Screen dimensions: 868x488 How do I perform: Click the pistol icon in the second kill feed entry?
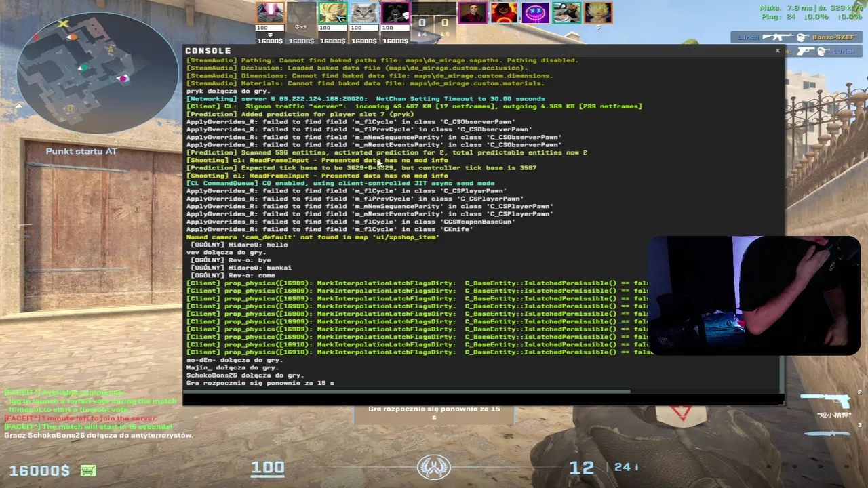(806, 51)
